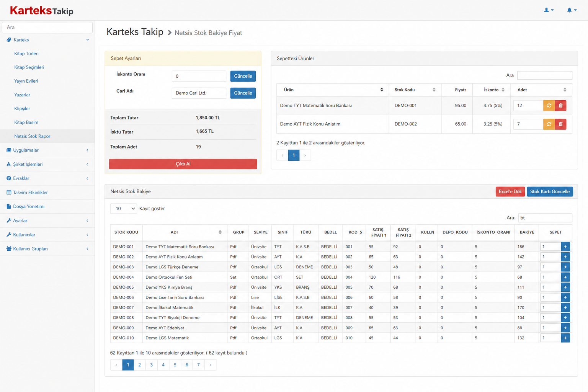Collapse the Karteks sidebar section
588x392 pixels.
point(47,40)
